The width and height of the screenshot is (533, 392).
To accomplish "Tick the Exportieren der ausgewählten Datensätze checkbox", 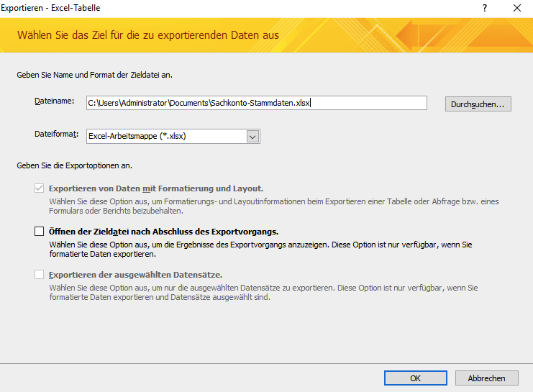I will click(x=40, y=274).
